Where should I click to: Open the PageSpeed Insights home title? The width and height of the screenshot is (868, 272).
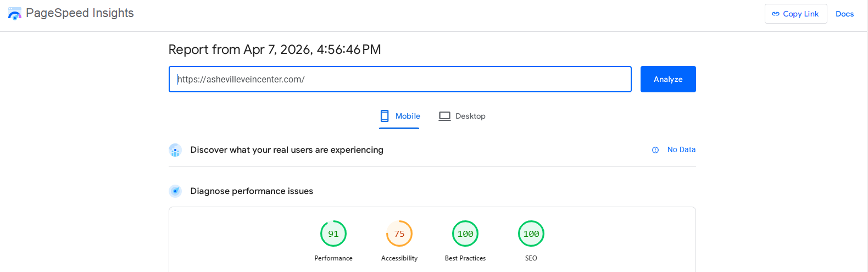(x=80, y=13)
